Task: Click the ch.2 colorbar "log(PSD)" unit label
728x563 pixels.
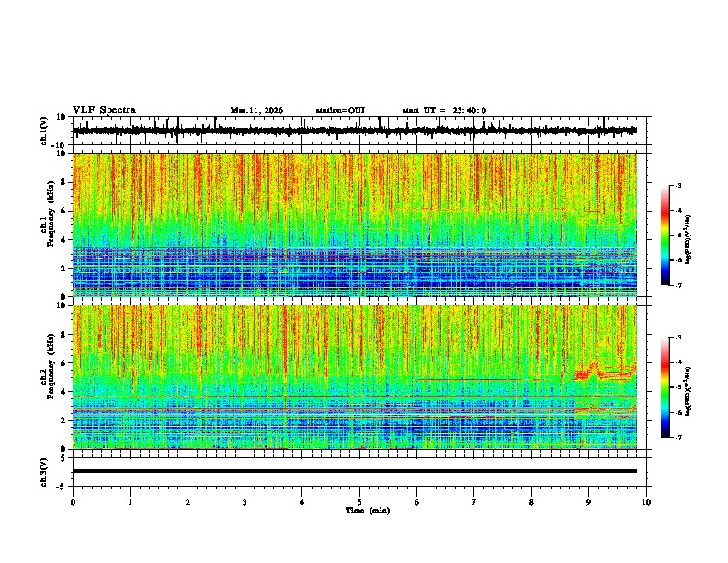Action: [x=688, y=391]
